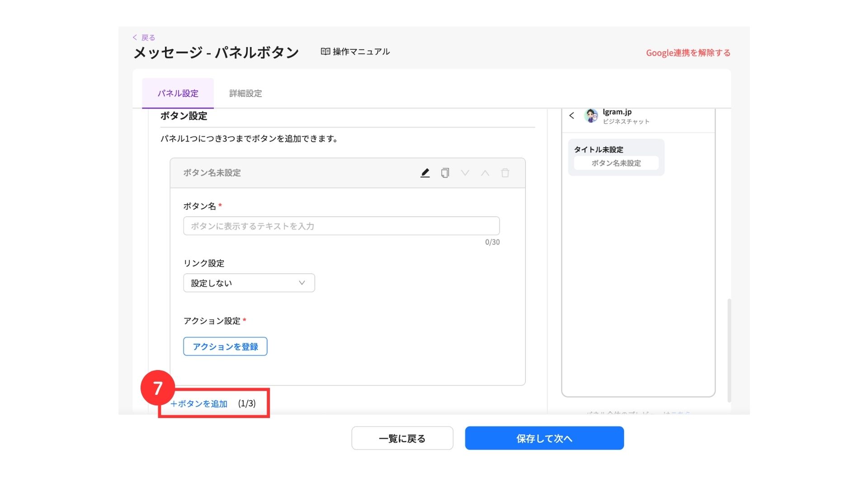The height and width of the screenshot is (488, 868).
Task: Focus the ボタン名 text input field
Action: [341, 226]
